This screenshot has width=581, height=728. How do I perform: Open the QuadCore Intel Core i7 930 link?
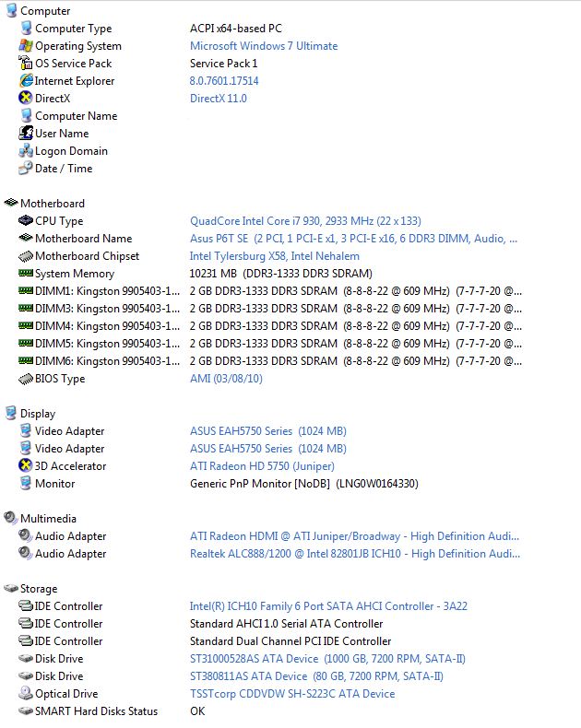click(x=305, y=221)
